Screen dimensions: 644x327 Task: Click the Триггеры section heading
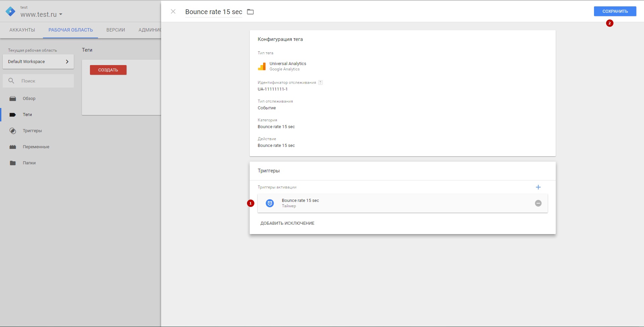click(268, 171)
